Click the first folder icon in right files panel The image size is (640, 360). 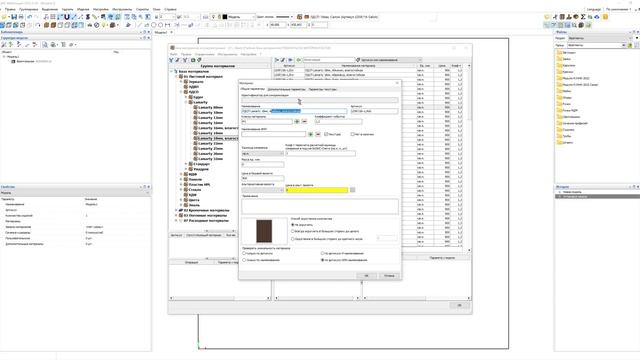click(x=560, y=52)
